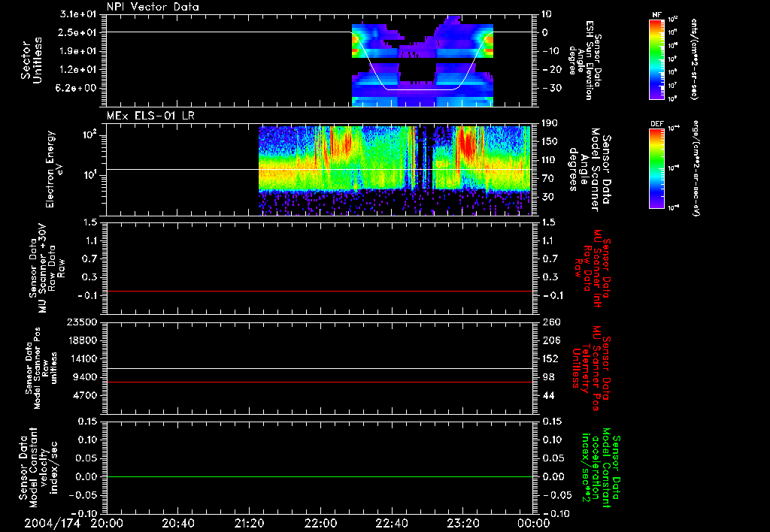Screen dimensions: 770x532
Task: Click the 'NF' colorbar title
Action: pyautogui.click(x=656, y=15)
